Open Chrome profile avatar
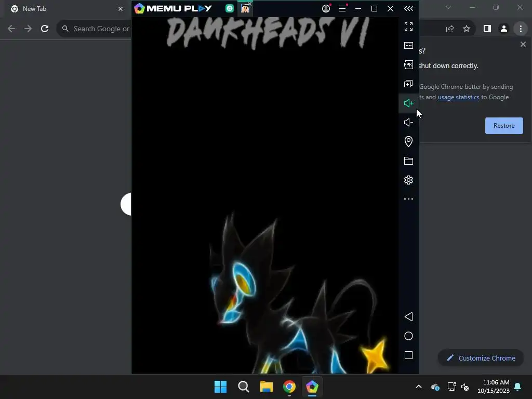532x399 pixels. (504, 29)
